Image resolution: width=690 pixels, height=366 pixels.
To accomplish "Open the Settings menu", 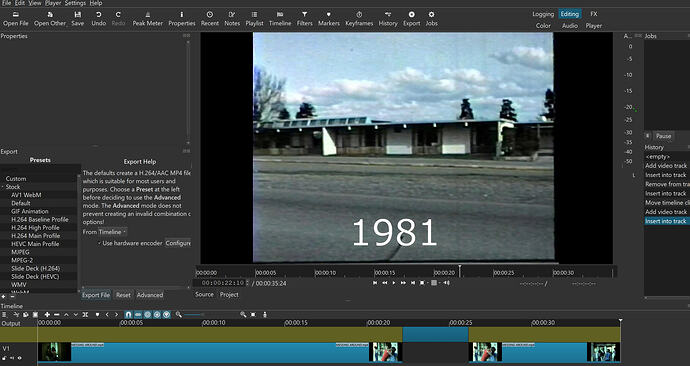I will 75,3.
